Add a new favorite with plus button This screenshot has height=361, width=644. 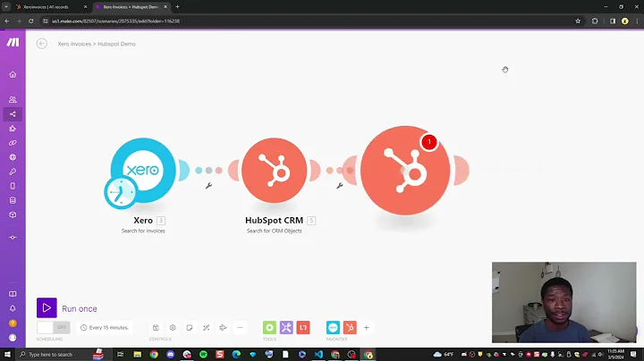click(x=367, y=327)
